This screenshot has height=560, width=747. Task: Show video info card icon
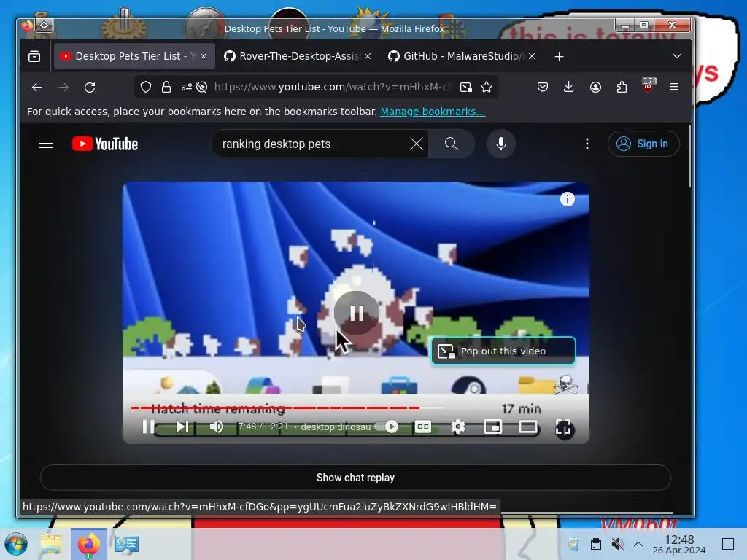(567, 199)
